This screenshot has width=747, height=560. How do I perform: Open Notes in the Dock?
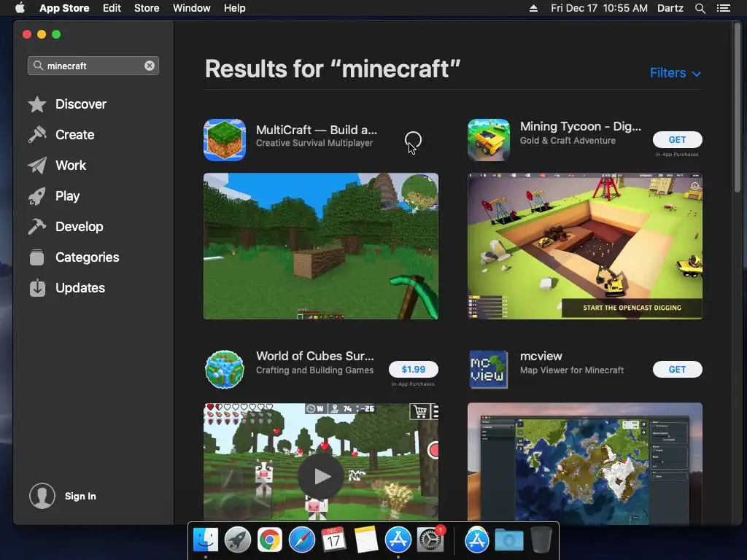click(x=366, y=540)
